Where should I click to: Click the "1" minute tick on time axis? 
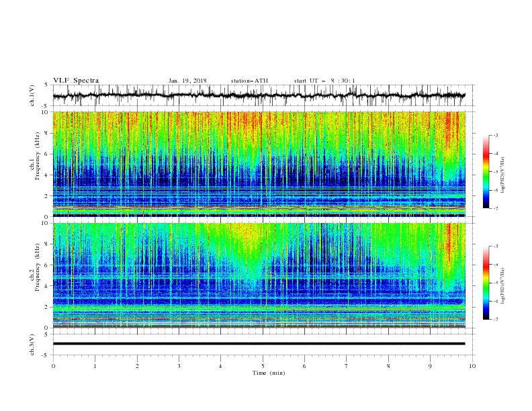(x=95, y=366)
